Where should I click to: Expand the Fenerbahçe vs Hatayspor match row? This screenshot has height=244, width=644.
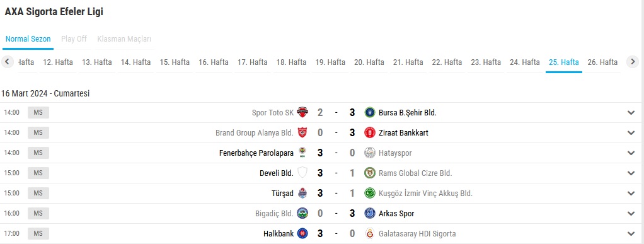point(631,153)
